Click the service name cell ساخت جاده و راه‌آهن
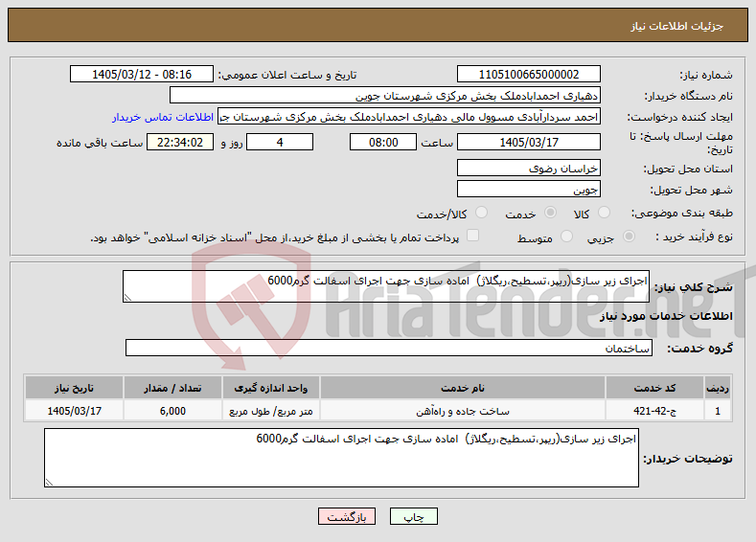This screenshot has height=542, width=756. coord(463,411)
